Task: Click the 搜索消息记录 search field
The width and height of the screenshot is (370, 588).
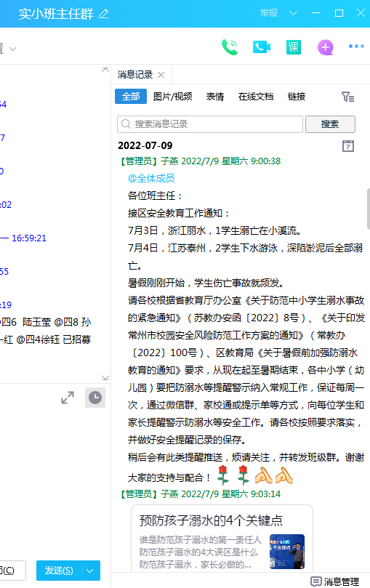Action: point(210,124)
